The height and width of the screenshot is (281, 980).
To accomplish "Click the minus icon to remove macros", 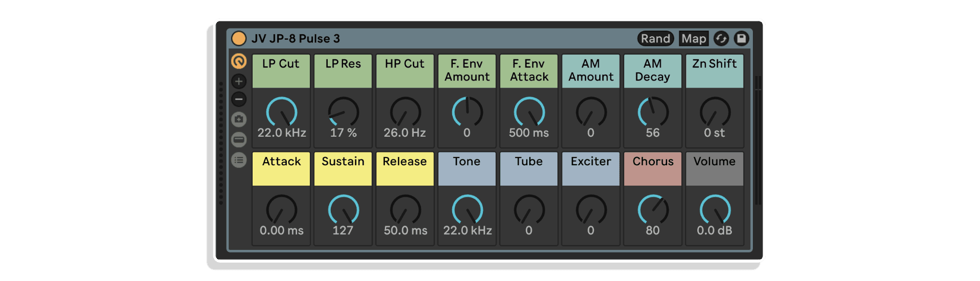I will click(x=238, y=99).
